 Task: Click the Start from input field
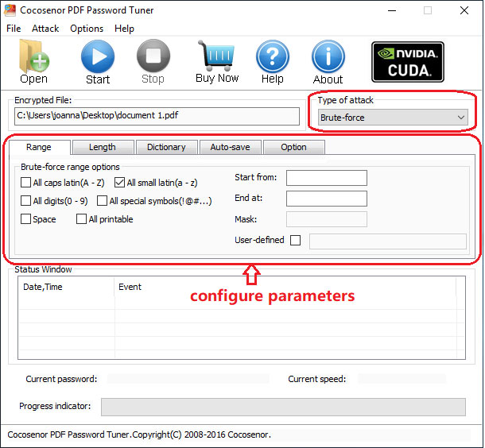[x=327, y=178]
